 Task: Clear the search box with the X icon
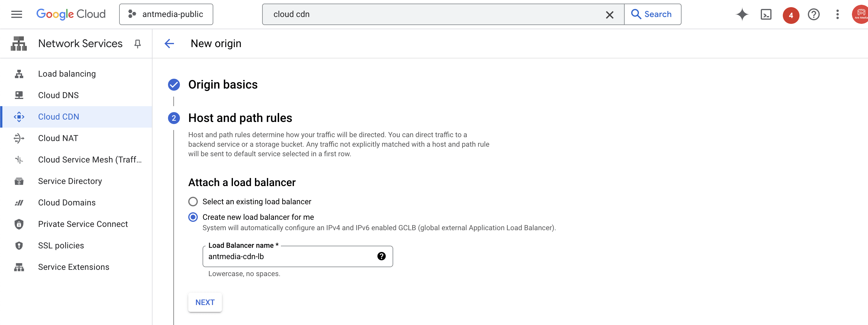point(609,15)
